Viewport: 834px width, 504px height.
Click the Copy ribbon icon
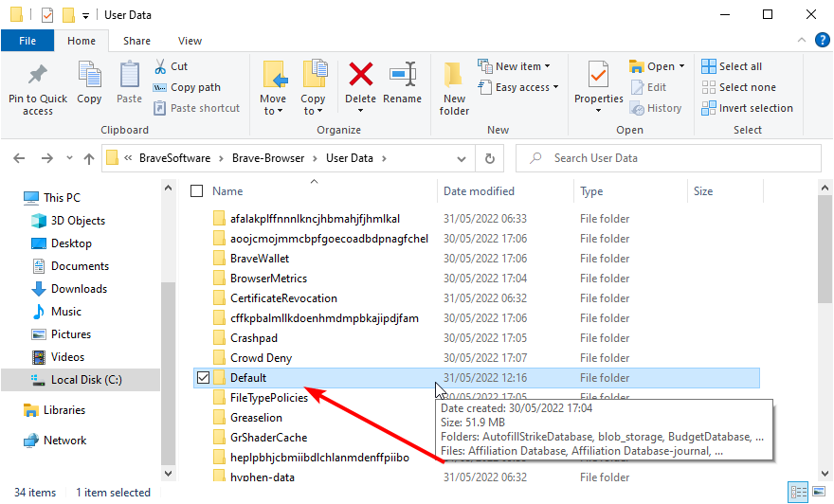pyautogui.click(x=89, y=75)
